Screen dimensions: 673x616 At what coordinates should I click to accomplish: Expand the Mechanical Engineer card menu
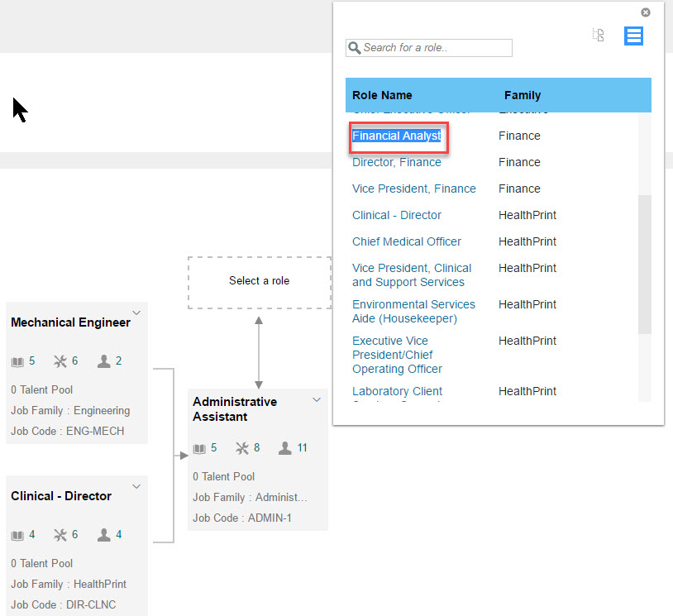coord(136,313)
